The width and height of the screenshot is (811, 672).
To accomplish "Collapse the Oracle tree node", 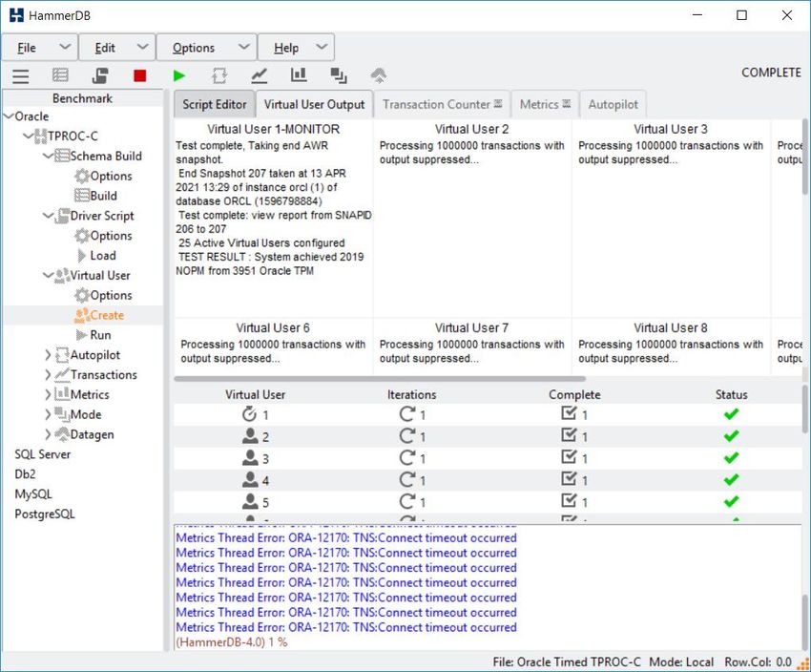I will point(9,115).
